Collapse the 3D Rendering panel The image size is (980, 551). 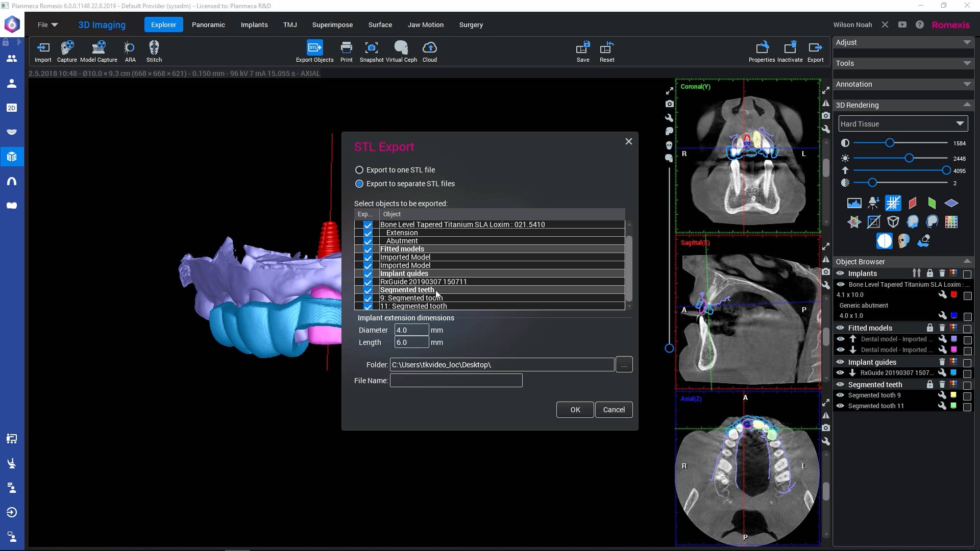pyautogui.click(x=967, y=105)
